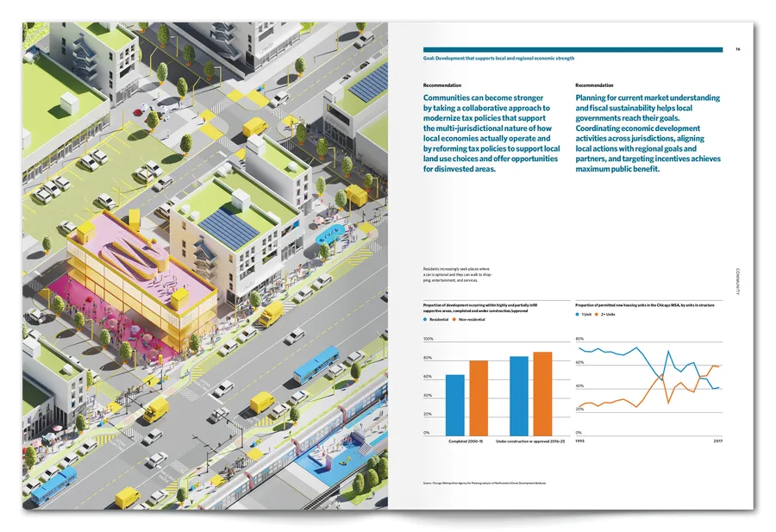The image size is (776, 532).
Task: Click the vertical Community side tab
Action: [x=737, y=281]
